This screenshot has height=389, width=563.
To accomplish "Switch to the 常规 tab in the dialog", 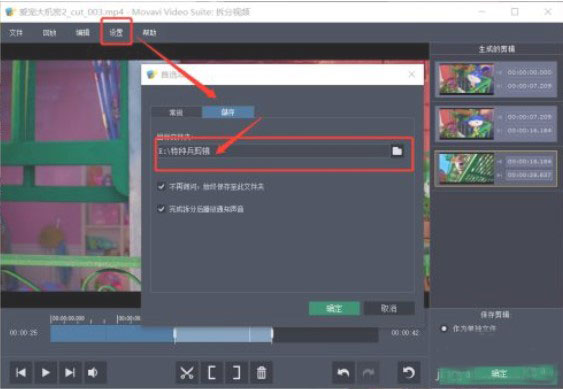I will pos(176,112).
